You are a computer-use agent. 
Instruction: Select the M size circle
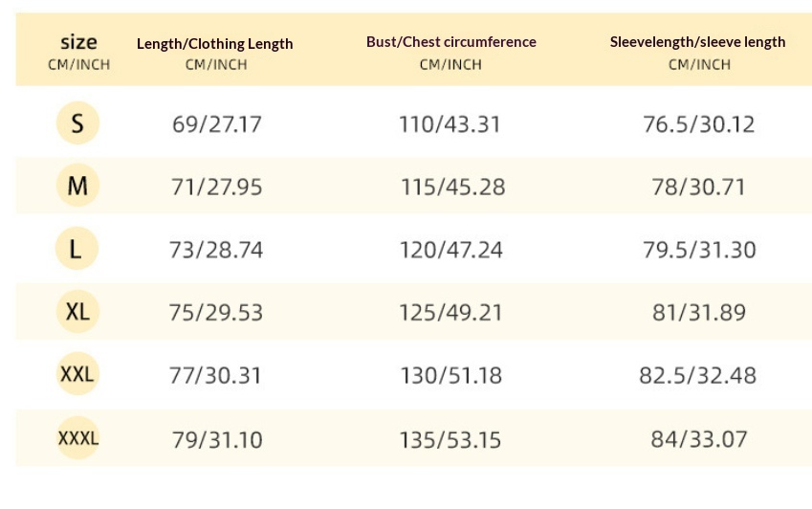(x=77, y=187)
